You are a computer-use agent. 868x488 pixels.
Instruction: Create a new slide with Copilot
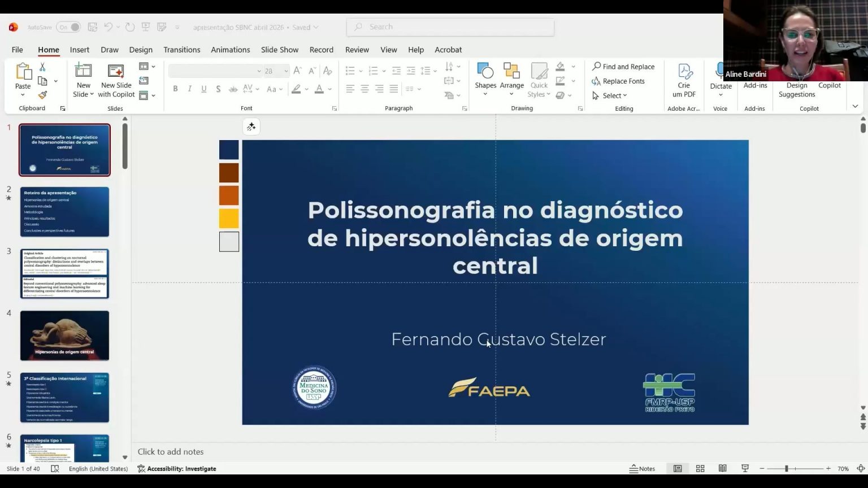coord(116,79)
